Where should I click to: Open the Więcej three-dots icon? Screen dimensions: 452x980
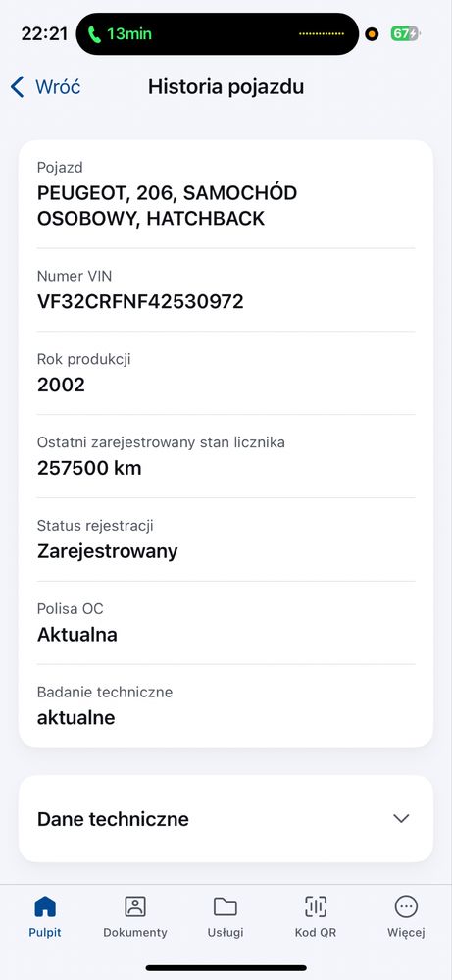pos(406,906)
